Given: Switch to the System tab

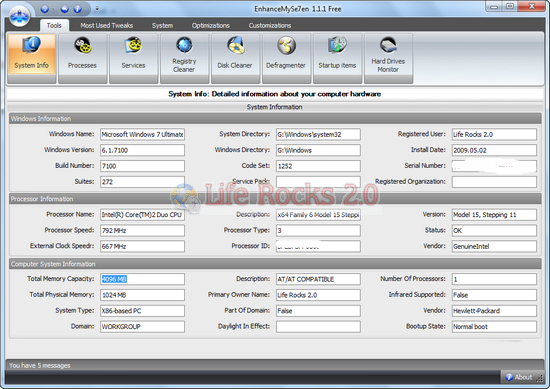Looking at the screenshot, I should pos(162,26).
